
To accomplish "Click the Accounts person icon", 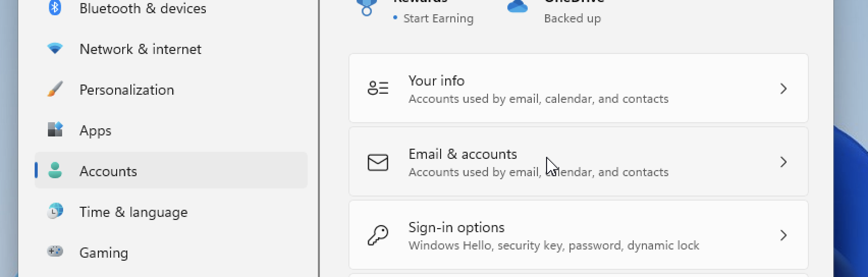I will click(x=55, y=171).
